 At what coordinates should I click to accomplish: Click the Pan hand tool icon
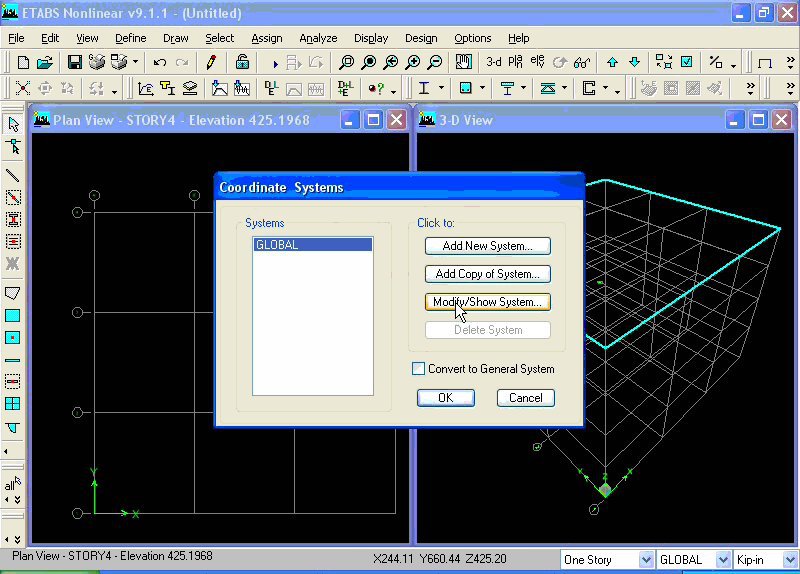tap(464, 62)
